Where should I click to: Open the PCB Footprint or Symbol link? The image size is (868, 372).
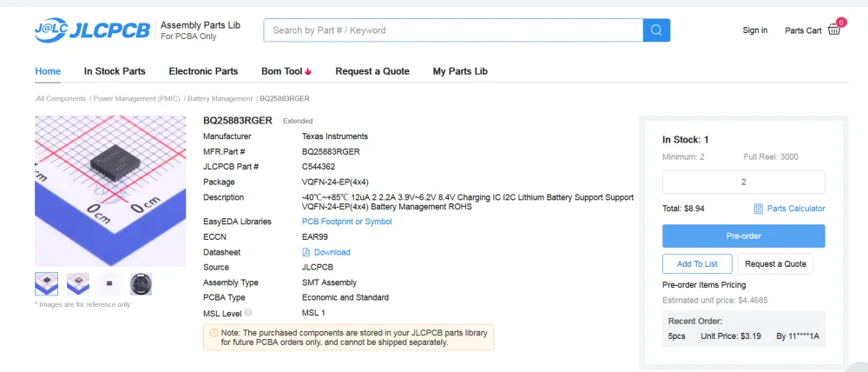[x=346, y=222]
